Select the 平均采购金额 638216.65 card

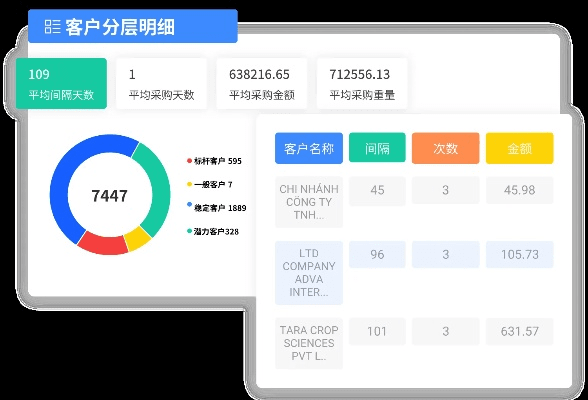[x=262, y=83]
